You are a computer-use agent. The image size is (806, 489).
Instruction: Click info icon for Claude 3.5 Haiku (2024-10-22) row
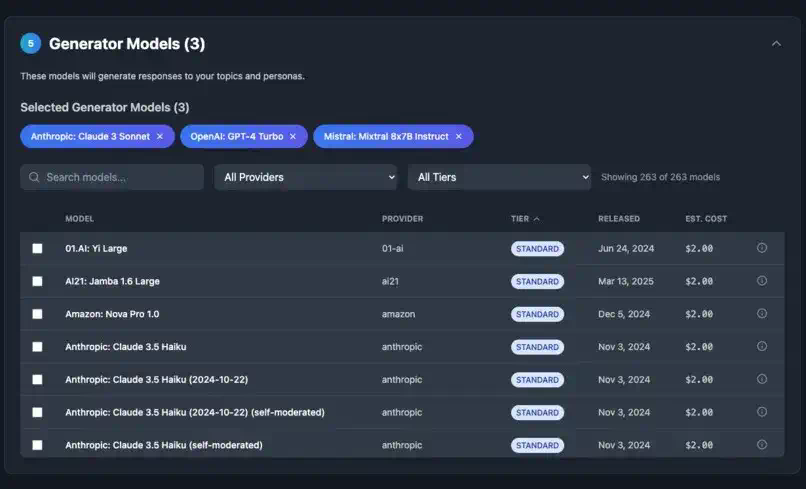tap(762, 379)
